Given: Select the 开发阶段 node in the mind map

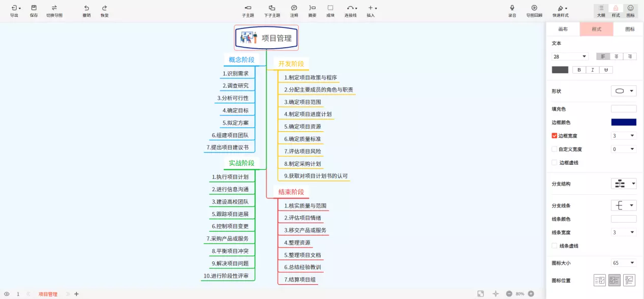Looking at the screenshot, I should (x=291, y=64).
